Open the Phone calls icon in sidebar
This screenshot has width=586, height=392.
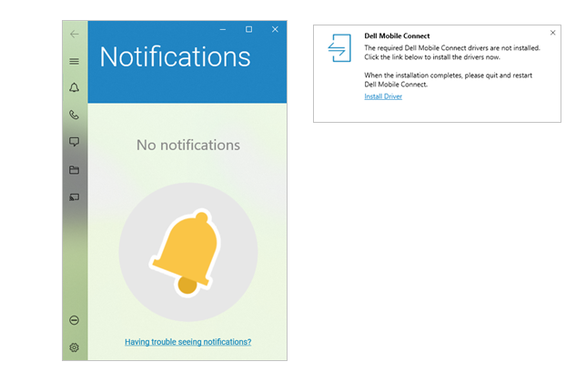(75, 115)
